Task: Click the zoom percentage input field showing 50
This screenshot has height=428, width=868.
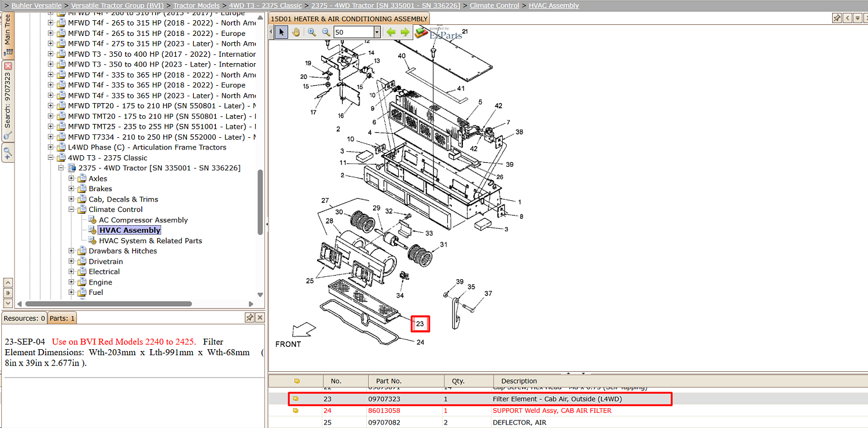Action: (353, 32)
